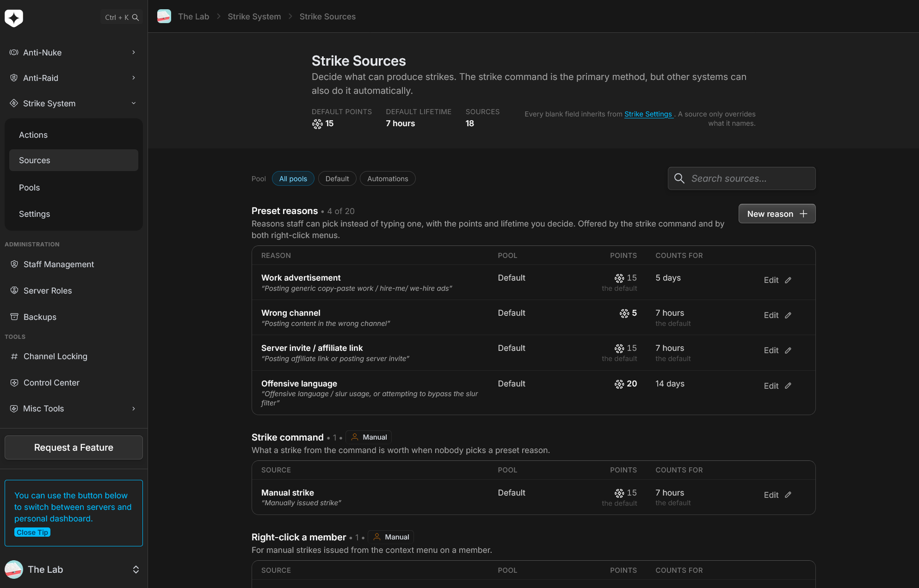Open the Pools submenu item
This screenshot has height=588, width=919.
(74, 187)
